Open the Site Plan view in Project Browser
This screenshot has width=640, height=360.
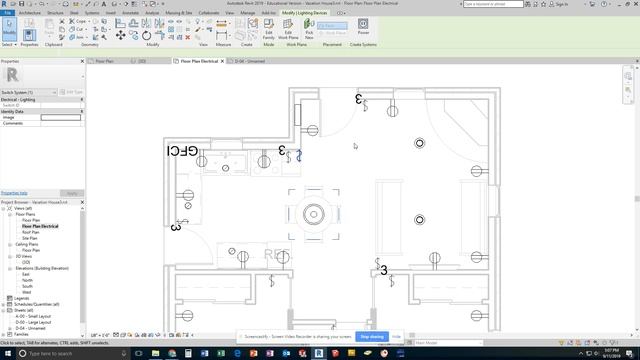coord(30,238)
